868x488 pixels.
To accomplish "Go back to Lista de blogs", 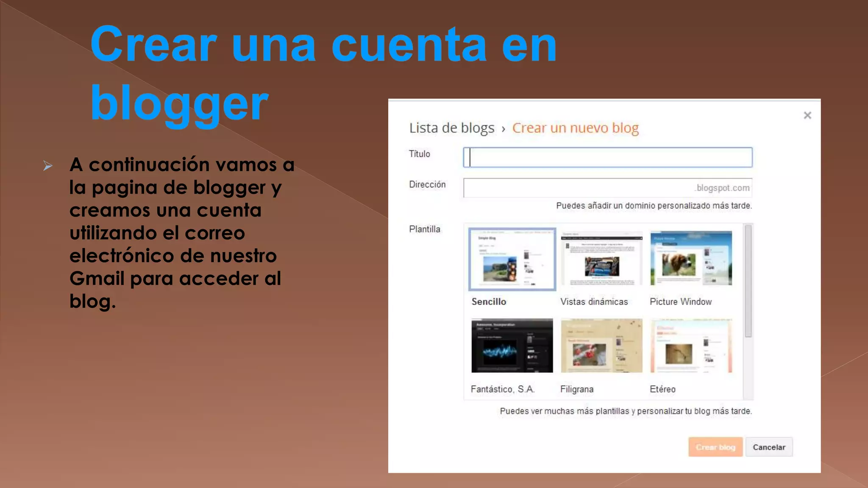I will (452, 128).
